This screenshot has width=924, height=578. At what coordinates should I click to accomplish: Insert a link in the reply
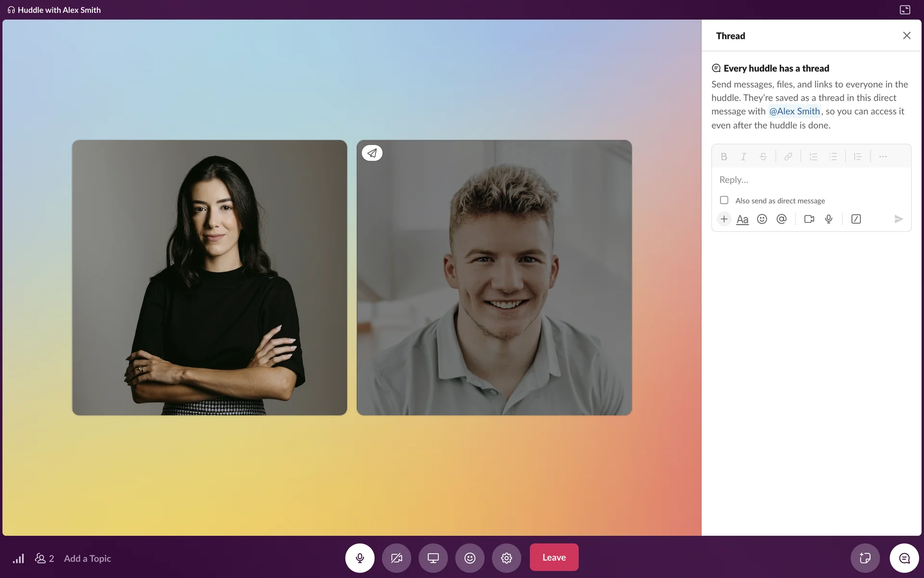[x=788, y=157]
